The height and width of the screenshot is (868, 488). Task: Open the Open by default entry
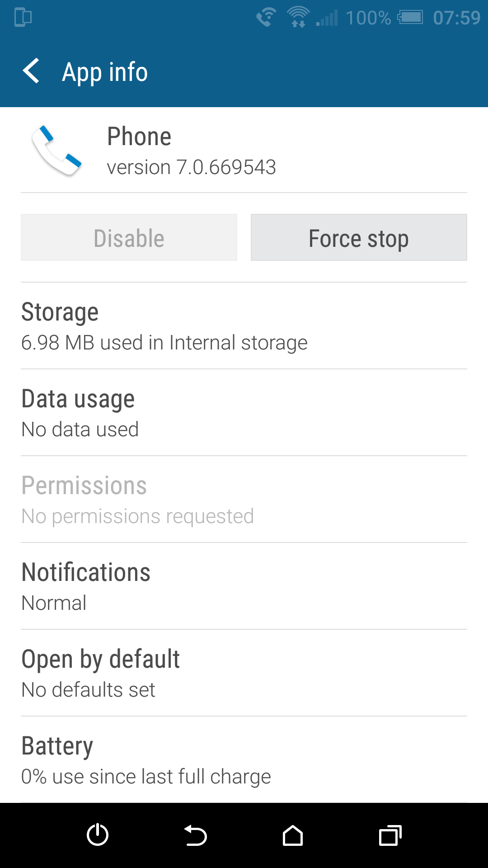(244, 674)
